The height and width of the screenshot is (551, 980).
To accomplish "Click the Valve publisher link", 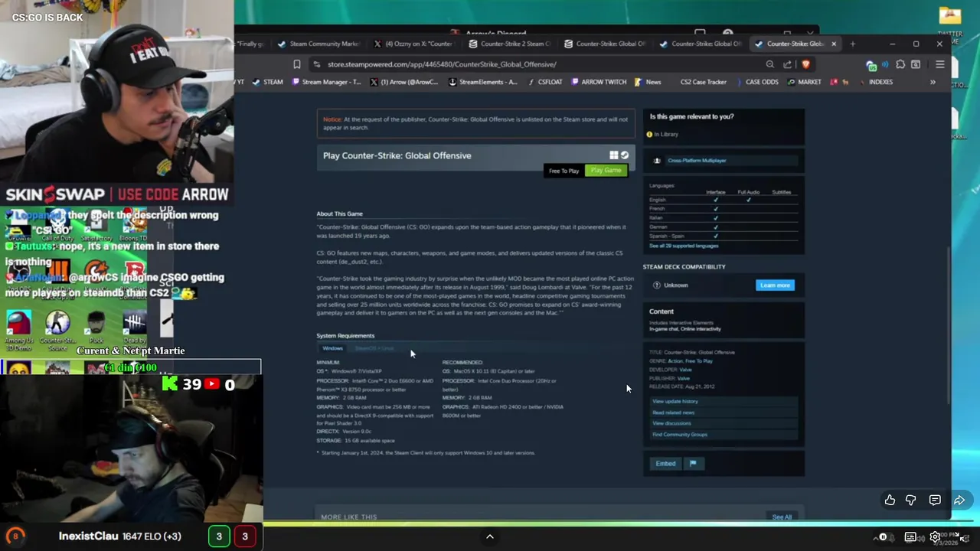I will (684, 378).
